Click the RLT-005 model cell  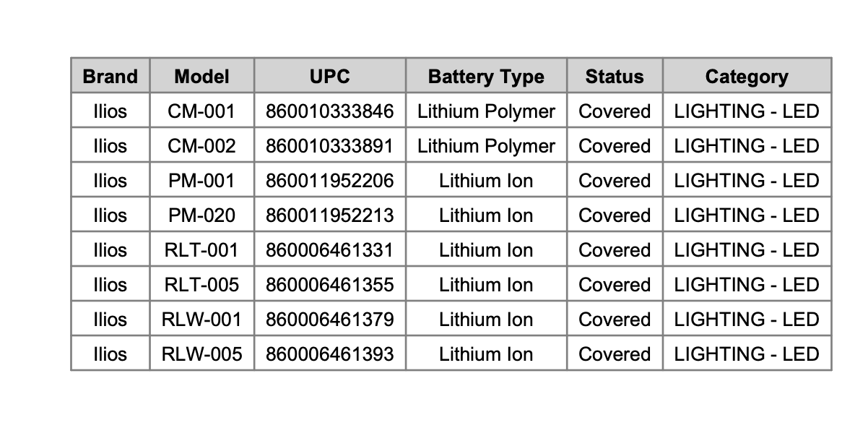pyautogui.click(x=201, y=285)
